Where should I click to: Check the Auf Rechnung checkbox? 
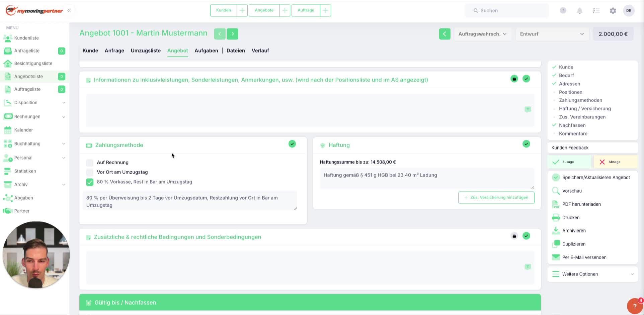(90, 163)
